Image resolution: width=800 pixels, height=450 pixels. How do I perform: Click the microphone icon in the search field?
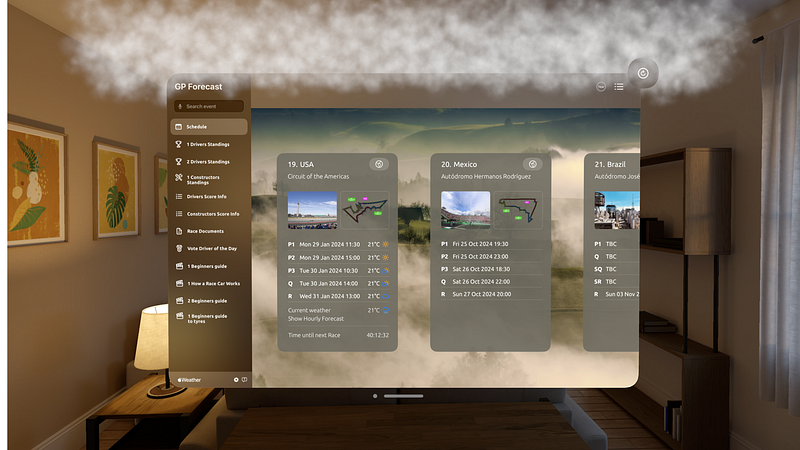pyautogui.click(x=180, y=106)
